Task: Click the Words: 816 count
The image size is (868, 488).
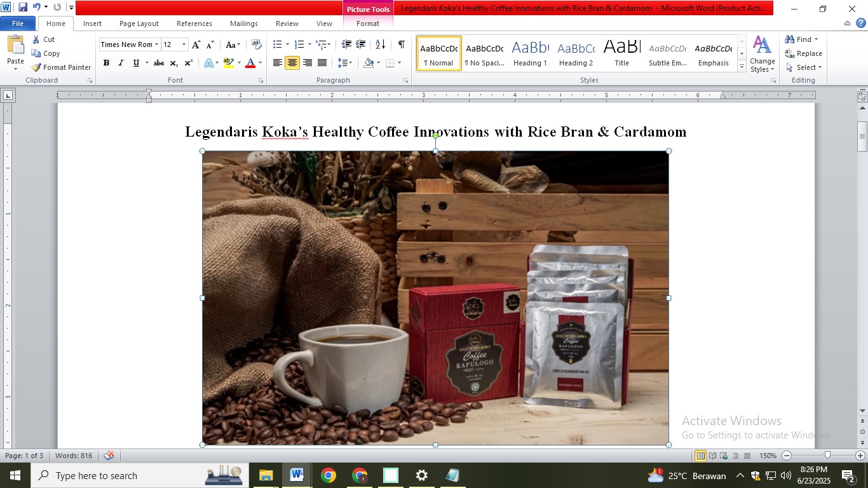Action: coord(74,456)
